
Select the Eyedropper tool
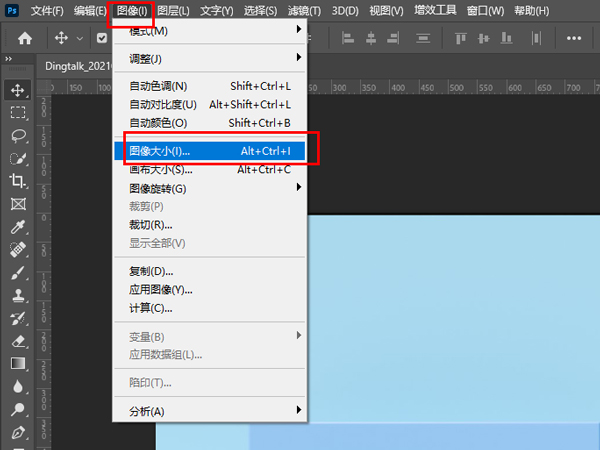tap(17, 227)
